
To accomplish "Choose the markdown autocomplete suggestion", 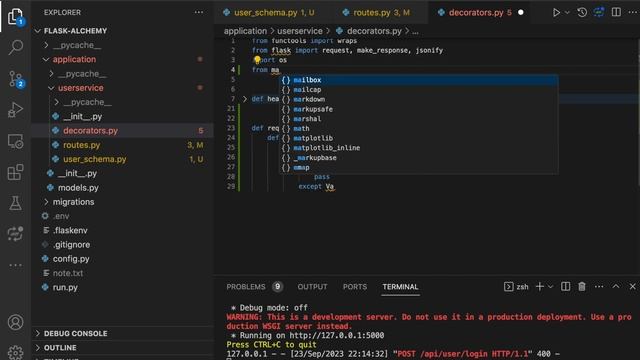I will [x=419, y=99].
